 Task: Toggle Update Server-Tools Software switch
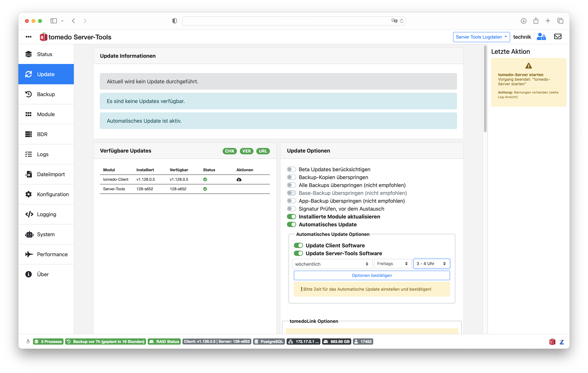(x=298, y=253)
